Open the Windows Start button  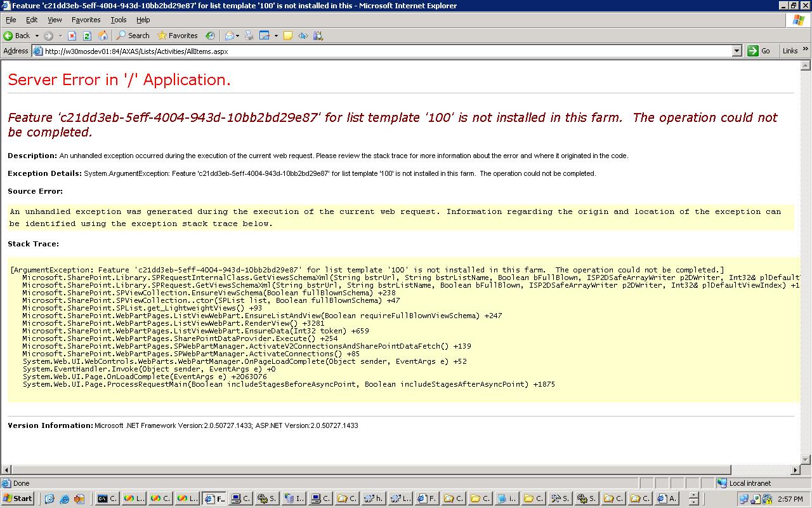coord(18,498)
